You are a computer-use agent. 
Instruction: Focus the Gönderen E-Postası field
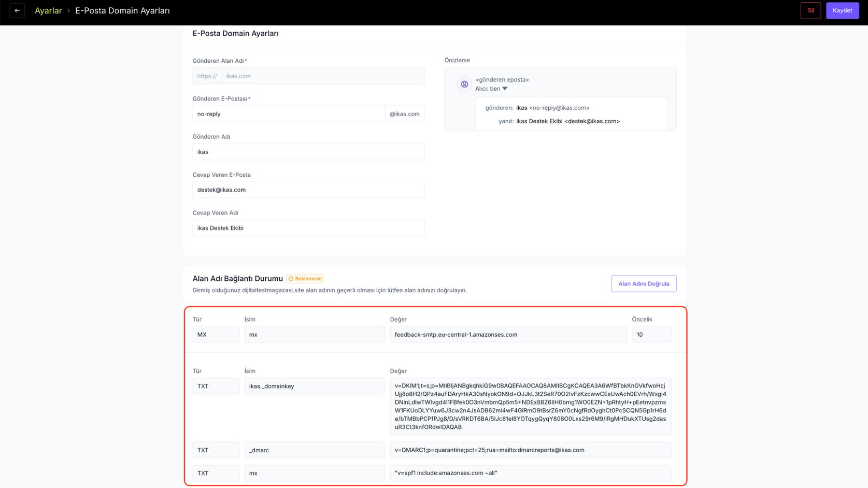[289, 114]
